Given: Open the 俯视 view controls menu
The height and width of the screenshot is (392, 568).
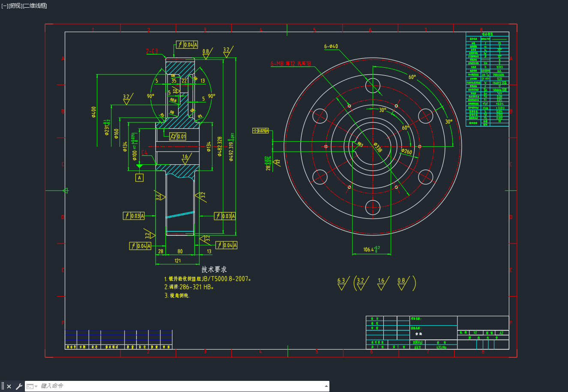Looking at the screenshot, I should point(15,6).
